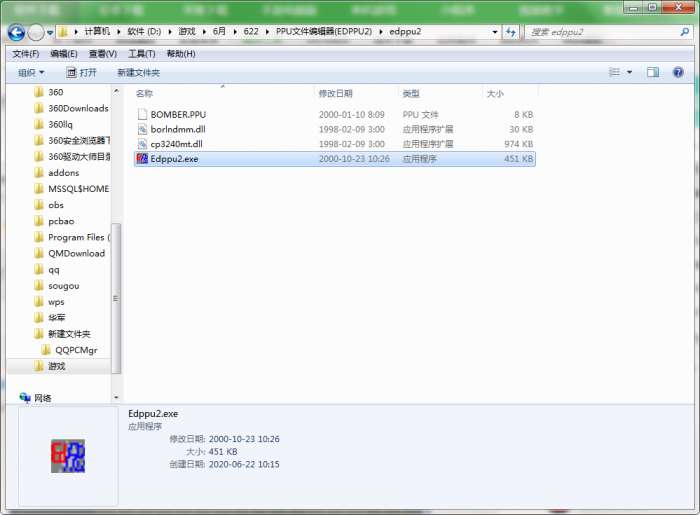Select the 新建文件夹 folder in tree
Image resolution: width=700 pixels, height=515 pixels.
[x=69, y=334]
